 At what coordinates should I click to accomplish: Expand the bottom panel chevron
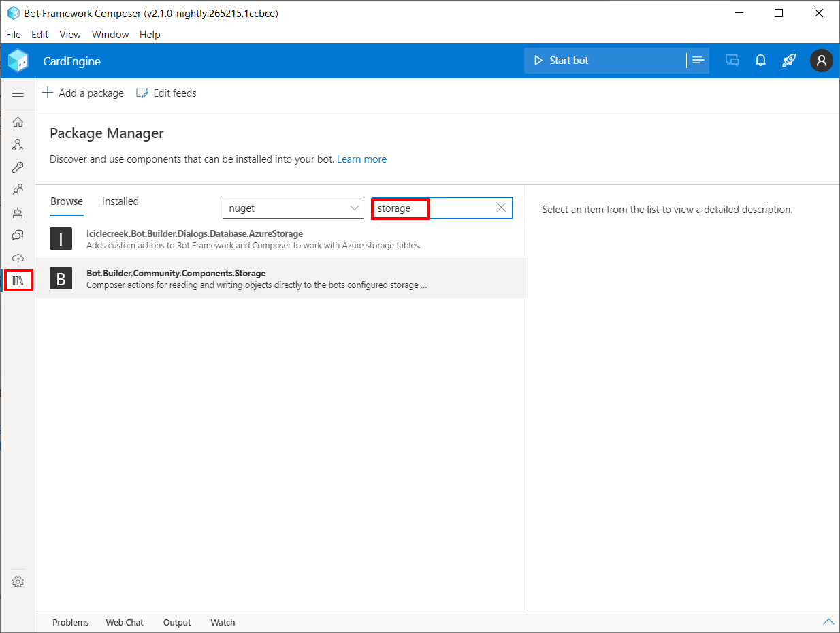[828, 621]
